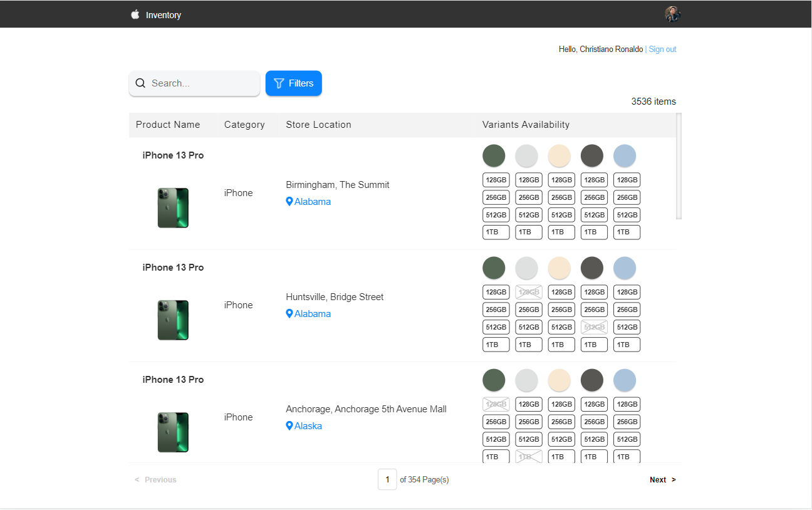Screen dimensions: 812x510
Task: Select the gold color swatch in Huntsville row
Action: click(559, 268)
